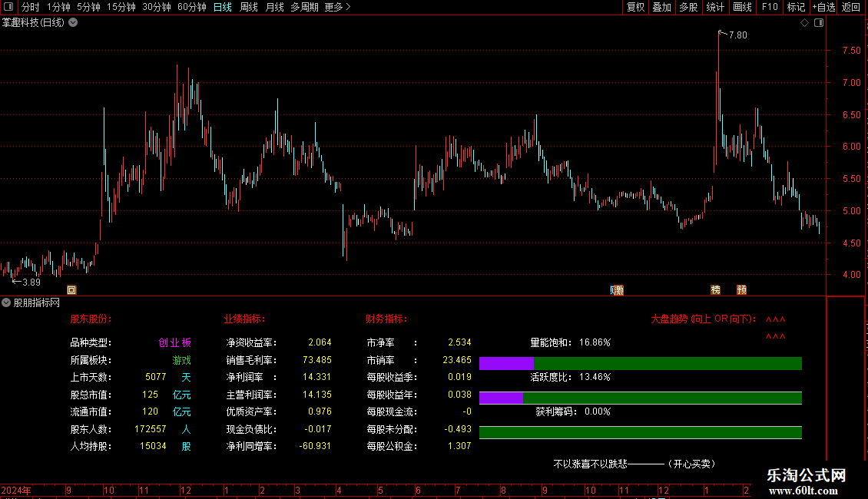This screenshot has height=499, width=868.
Task: Click the 叠加 overlay button
Action: coord(661,7)
